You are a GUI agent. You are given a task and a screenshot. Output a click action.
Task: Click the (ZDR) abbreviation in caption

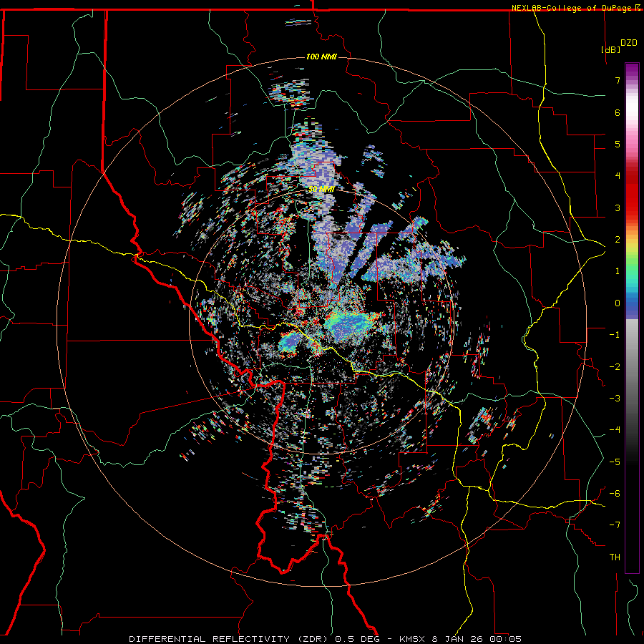pos(313,639)
